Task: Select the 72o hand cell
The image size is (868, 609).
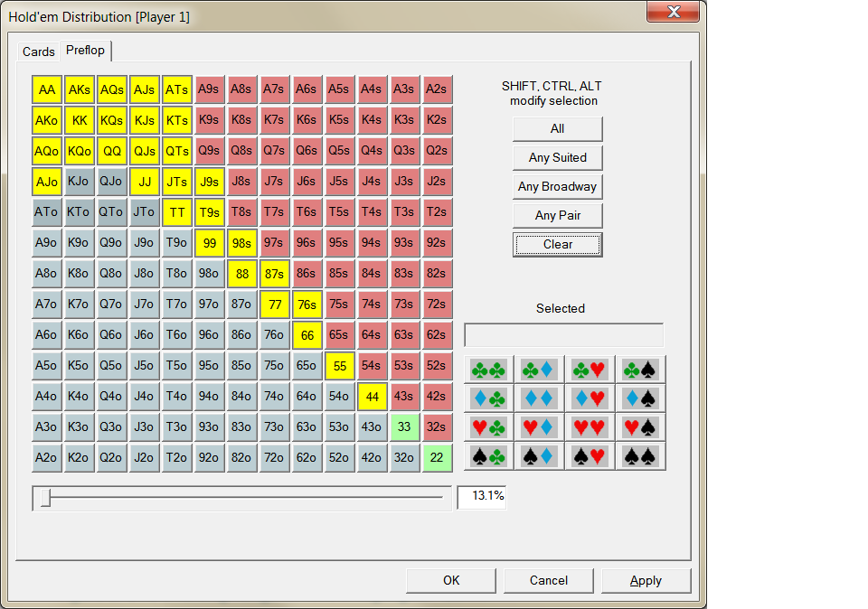Action: 274,457
